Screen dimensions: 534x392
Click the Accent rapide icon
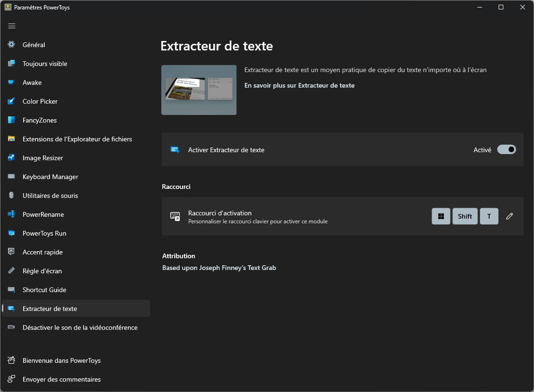tap(11, 252)
